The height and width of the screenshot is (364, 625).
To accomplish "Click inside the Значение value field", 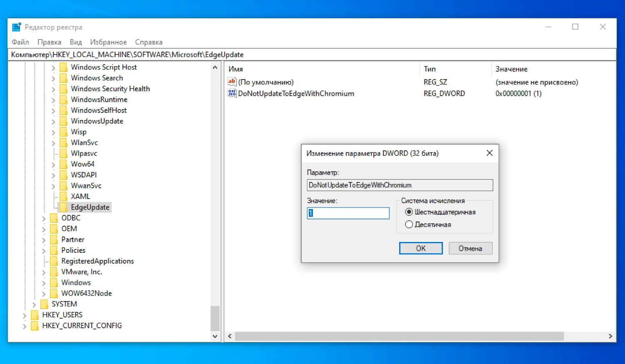I will 347,213.
